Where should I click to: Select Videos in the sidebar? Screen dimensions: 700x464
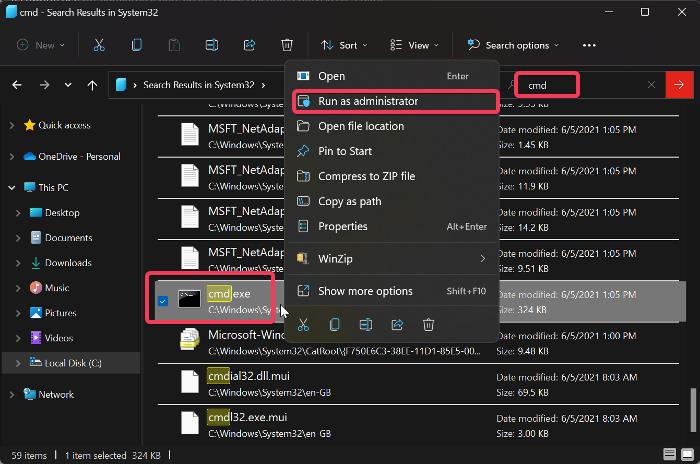59,338
